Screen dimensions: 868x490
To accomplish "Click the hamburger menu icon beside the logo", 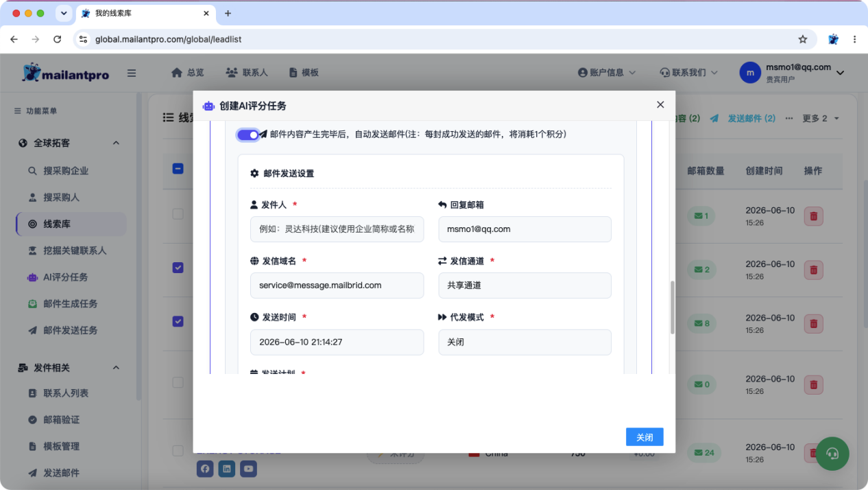I will [x=132, y=73].
